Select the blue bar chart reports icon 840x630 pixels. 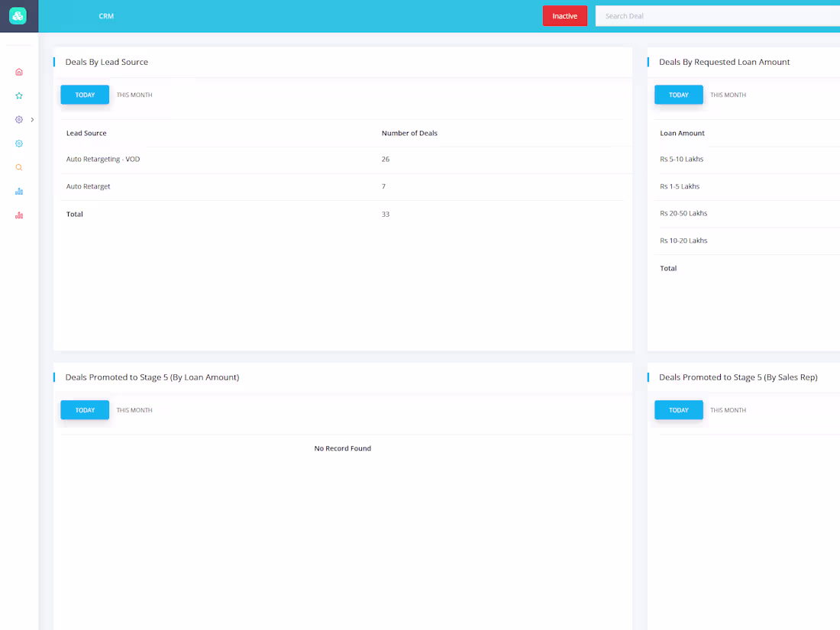pyautogui.click(x=18, y=191)
